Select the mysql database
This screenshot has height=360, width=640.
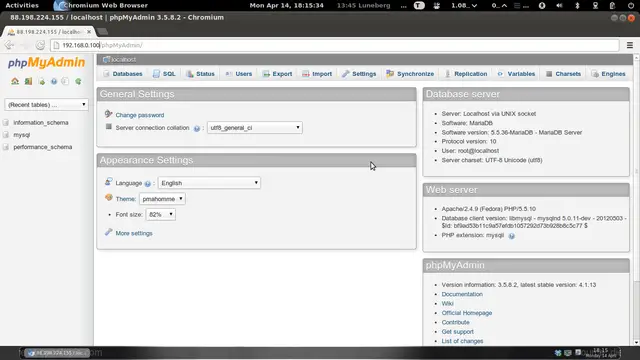(x=22, y=135)
